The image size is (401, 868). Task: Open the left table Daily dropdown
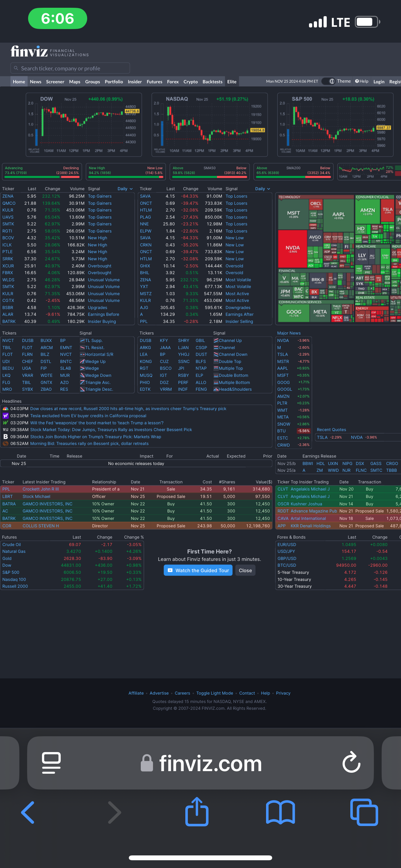(x=125, y=189)
